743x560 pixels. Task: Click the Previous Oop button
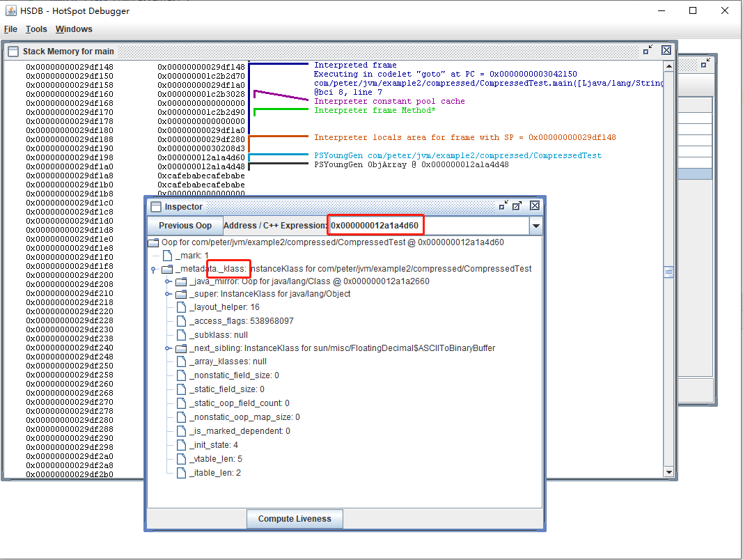184,226
